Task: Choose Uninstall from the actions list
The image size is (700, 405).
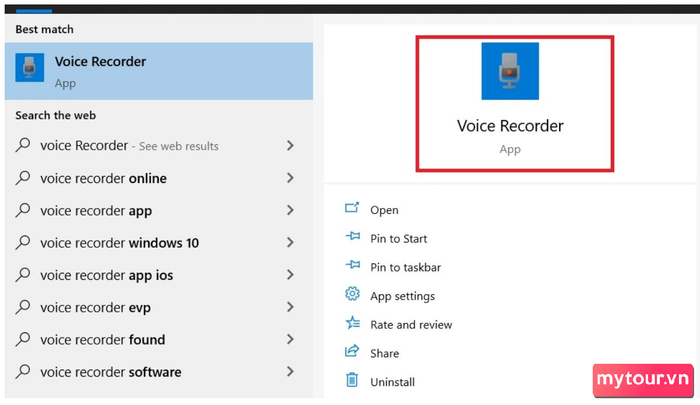Action: [x=392, y=382]
